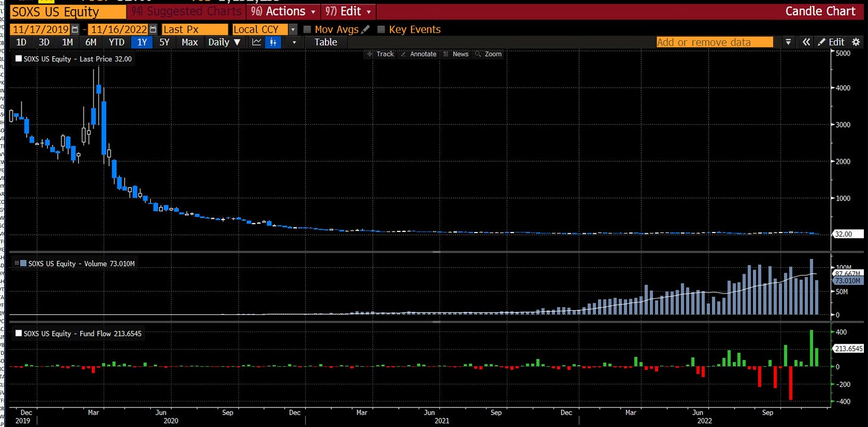The width and height of the screenshot is (868, 427).
Task: Open the Daily periodicity dropdown
Action: 224,42
